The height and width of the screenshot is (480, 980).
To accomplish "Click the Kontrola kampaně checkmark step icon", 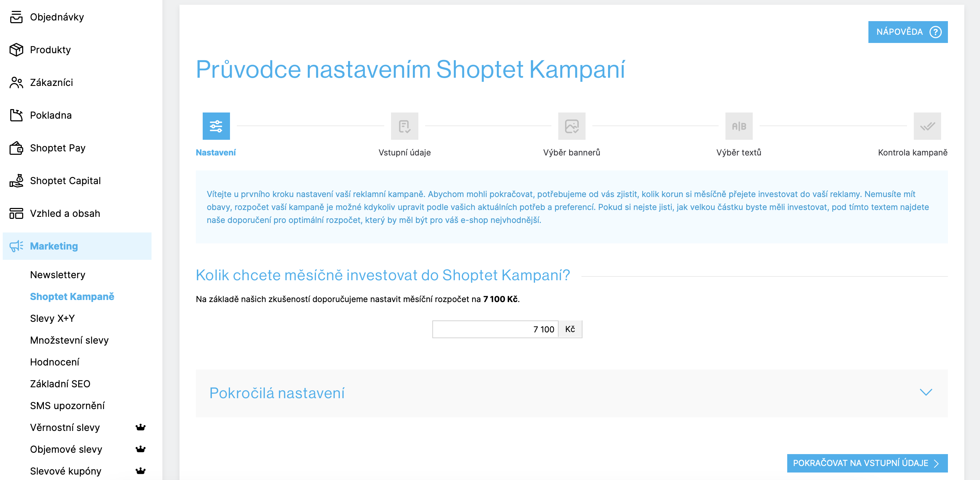I will click(927, 126).
